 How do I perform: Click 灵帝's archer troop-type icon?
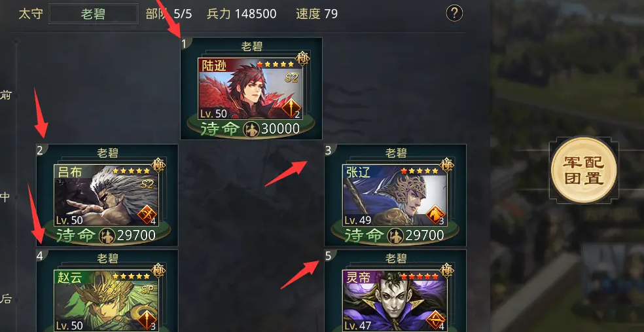pos(435,320)
